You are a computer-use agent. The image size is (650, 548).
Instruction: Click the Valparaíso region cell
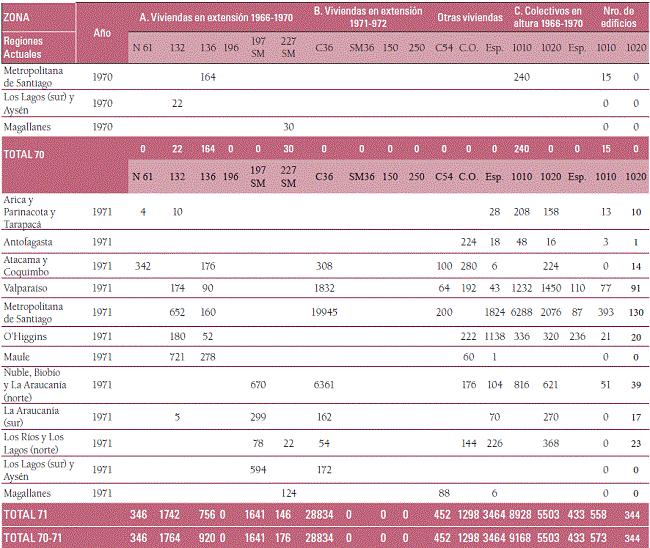pyautogui.click(x=27, y=288)
